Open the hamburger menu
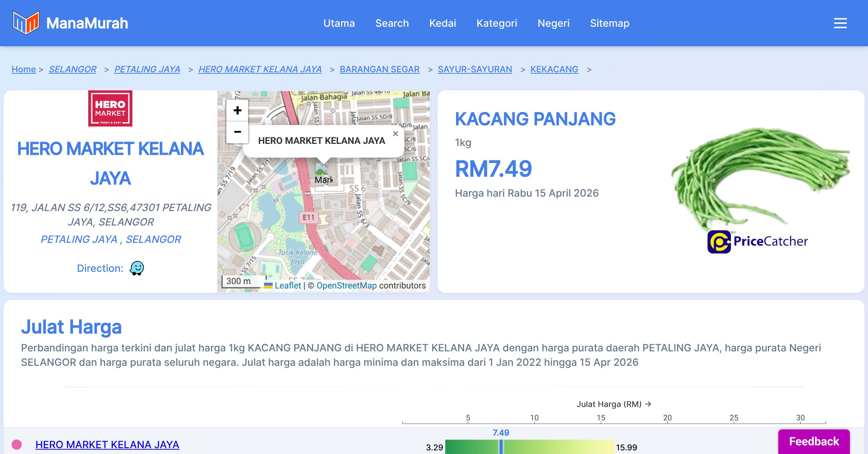 click(840, 23)
